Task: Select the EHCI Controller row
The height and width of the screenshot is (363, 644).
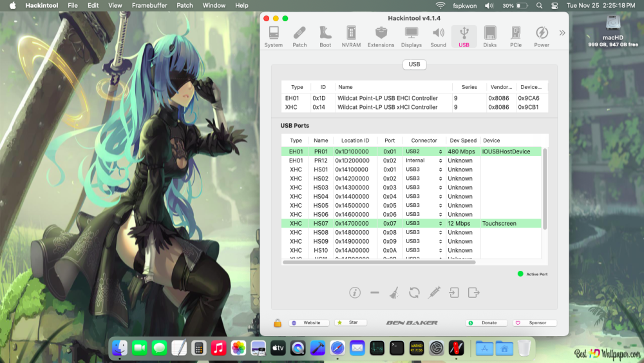Action: (x=414, y=98)
